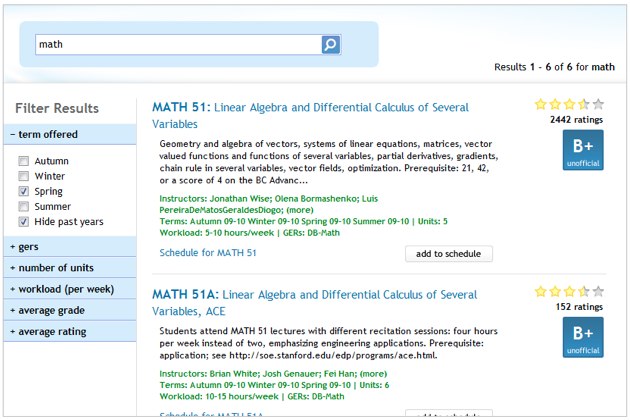Click the search magnifier icon

(x=330, y=45)
